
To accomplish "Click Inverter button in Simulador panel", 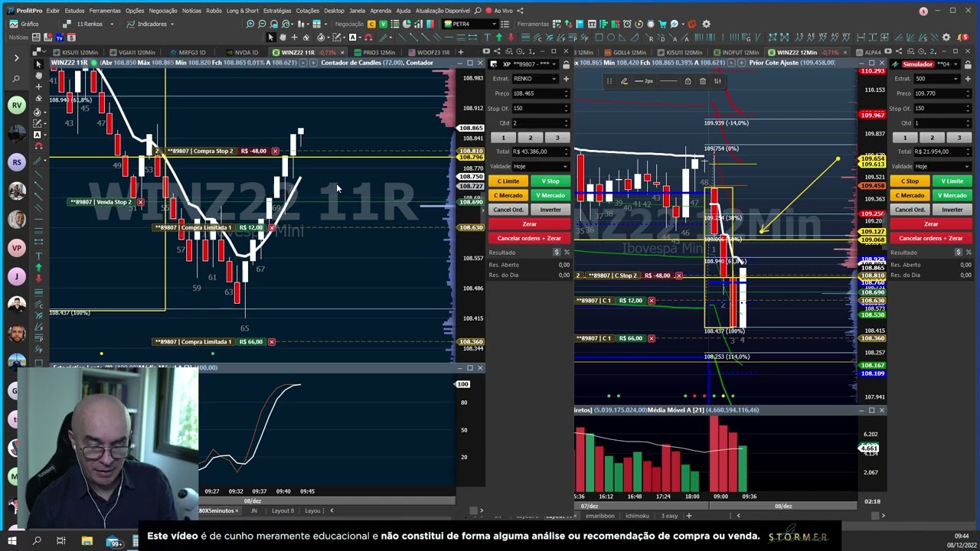I will click(952, 210).
